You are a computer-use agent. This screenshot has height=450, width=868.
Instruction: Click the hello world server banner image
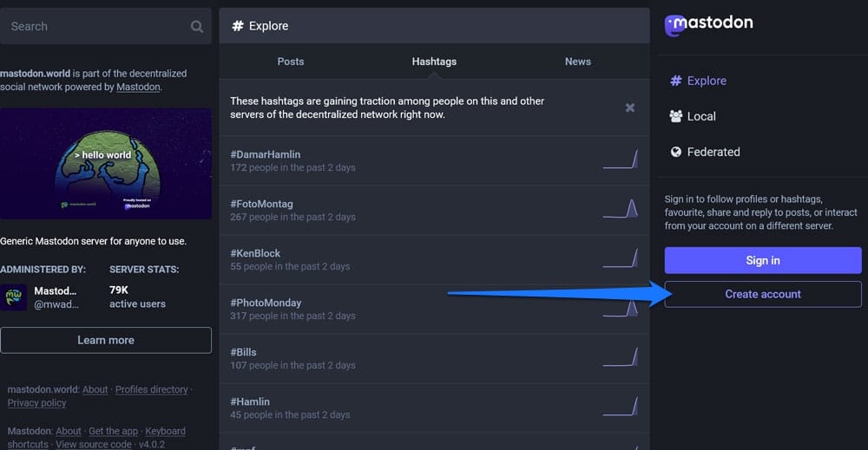point(106,164)
